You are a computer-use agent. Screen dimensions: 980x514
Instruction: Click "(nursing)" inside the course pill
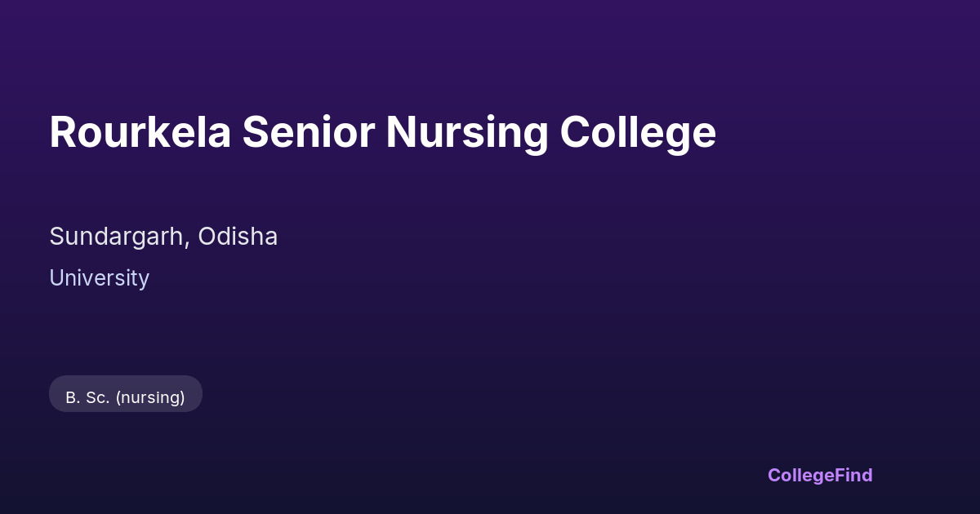[x=150, y=397]
